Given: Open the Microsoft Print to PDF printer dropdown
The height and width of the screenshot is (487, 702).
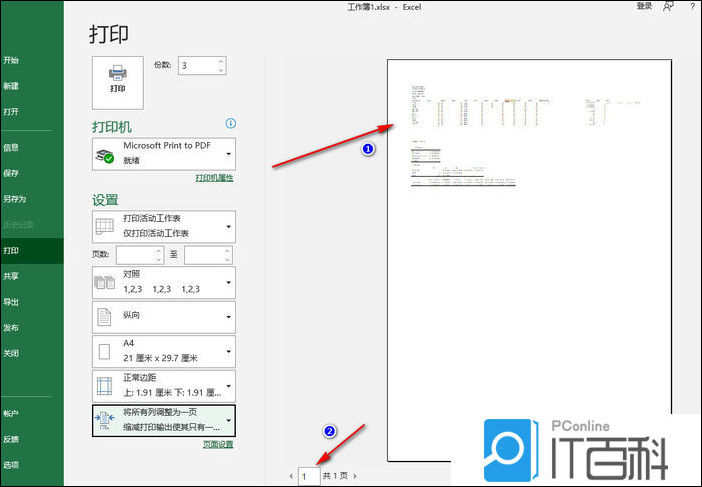Looking at the screenshot, I should (164, 154).
